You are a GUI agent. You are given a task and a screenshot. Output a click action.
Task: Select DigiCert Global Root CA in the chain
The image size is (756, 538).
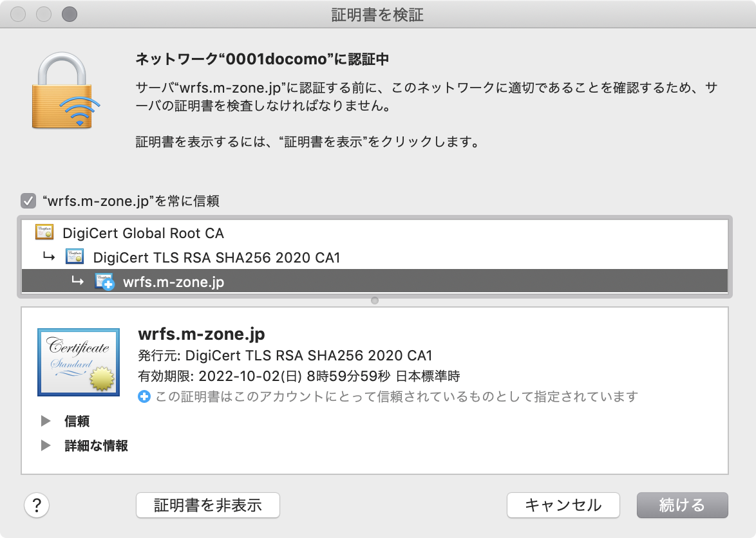375,233
